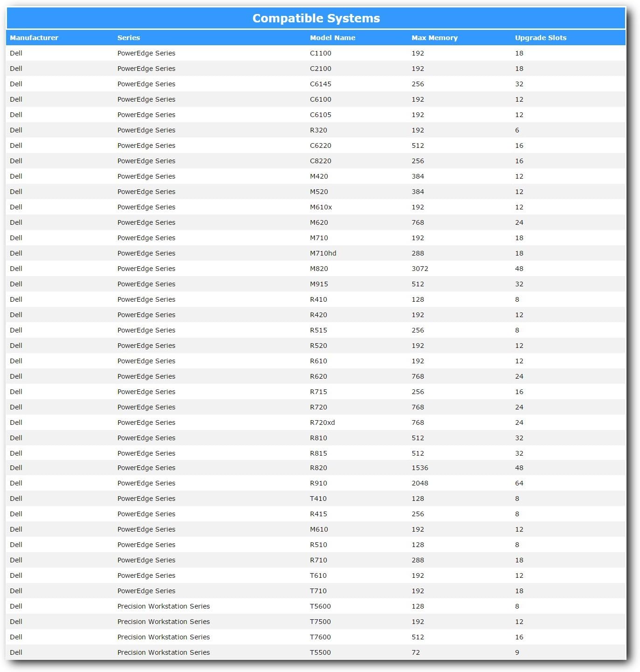Select model name T610

[x=318, y=575]
